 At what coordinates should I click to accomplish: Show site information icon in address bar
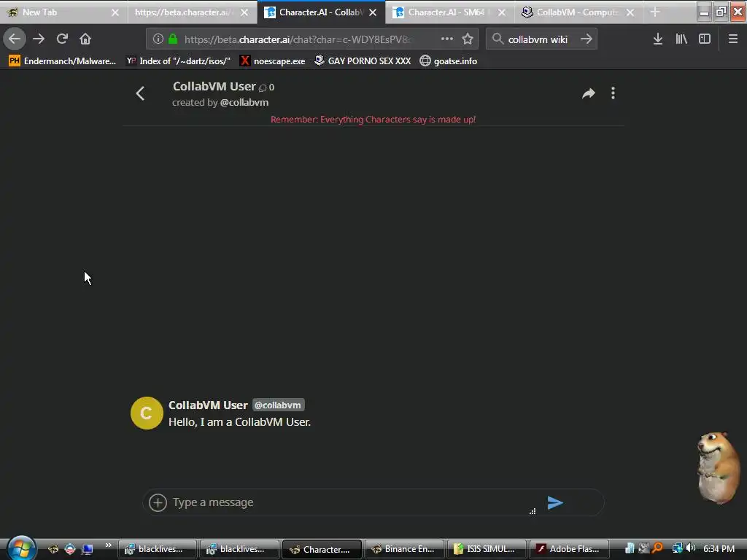[158, 39]
